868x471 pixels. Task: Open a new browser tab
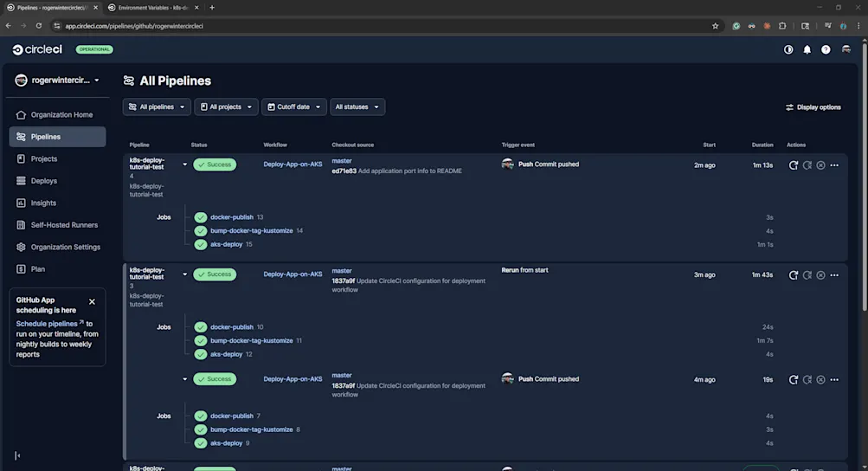click(x=212, y=8)
